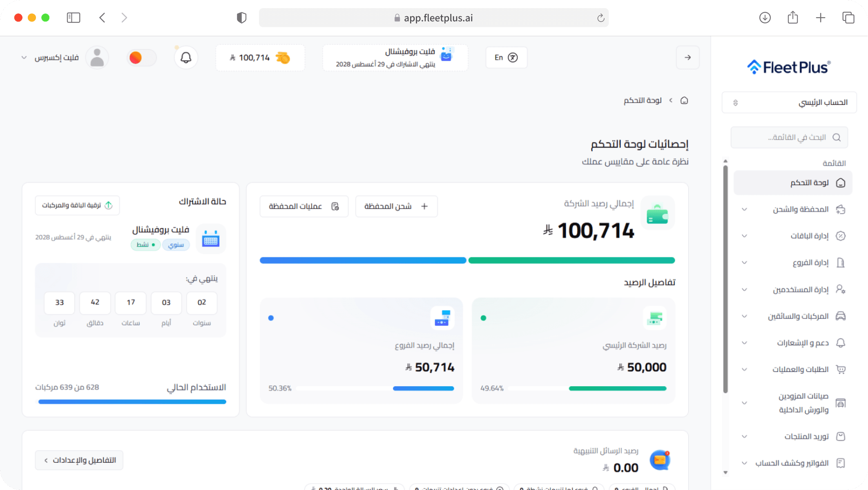Expand the الفواتير وكشف الحساب chevron
868x490 pixels.
pos(744,463)
